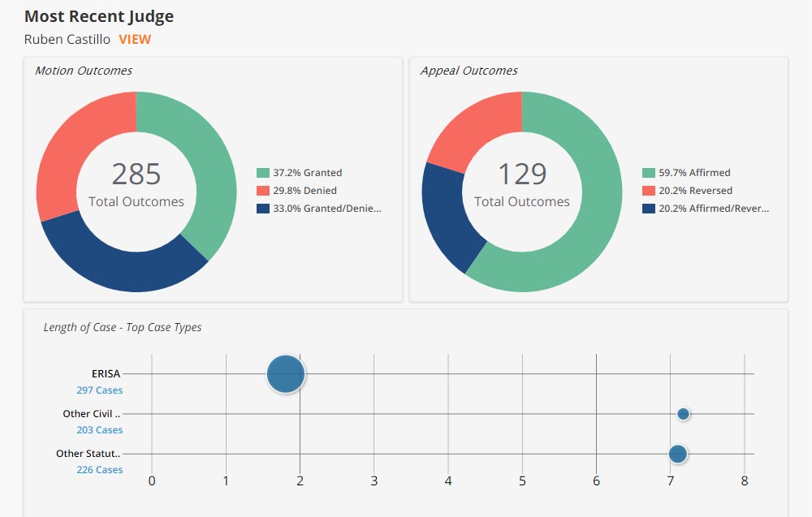This screenshot has height=517, width=812.
Task: Open the 226 Cases link under Other Statut..
Action: point(99,470)
